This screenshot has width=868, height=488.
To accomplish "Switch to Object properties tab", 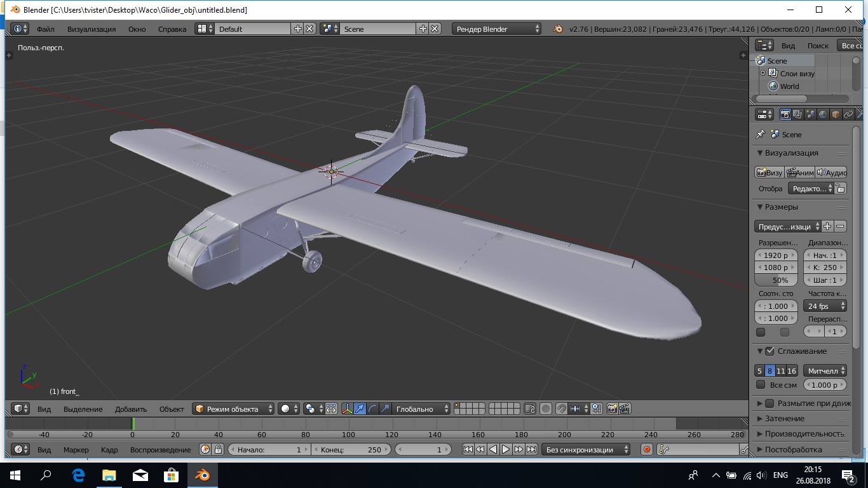I will pos(836,114).
